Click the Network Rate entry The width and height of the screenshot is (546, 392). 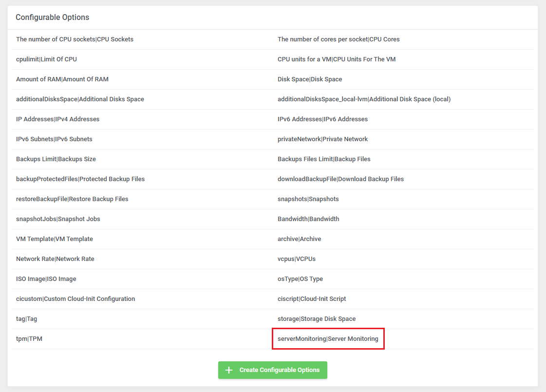(55, 259)
